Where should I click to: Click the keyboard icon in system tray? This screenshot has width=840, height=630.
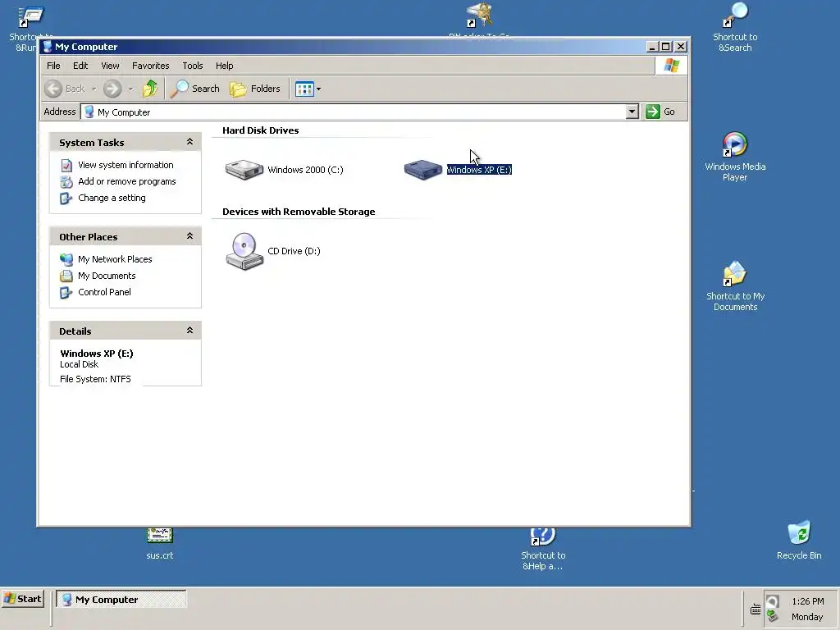[756, 609]
